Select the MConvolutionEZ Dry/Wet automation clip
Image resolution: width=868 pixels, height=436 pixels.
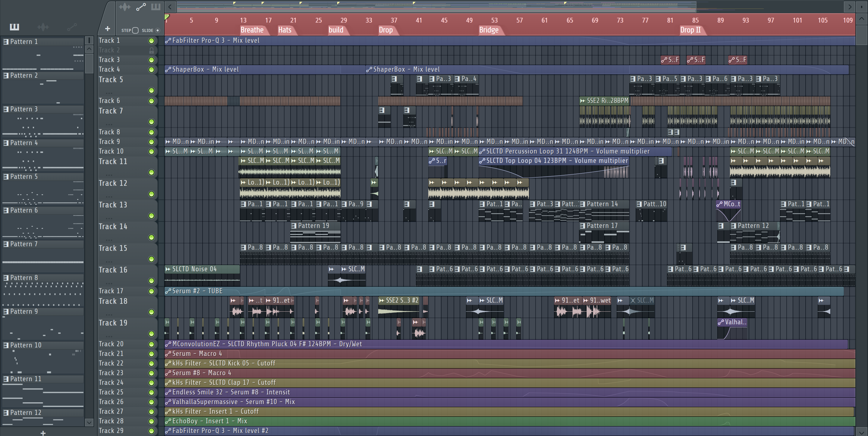tap(506, 344)
